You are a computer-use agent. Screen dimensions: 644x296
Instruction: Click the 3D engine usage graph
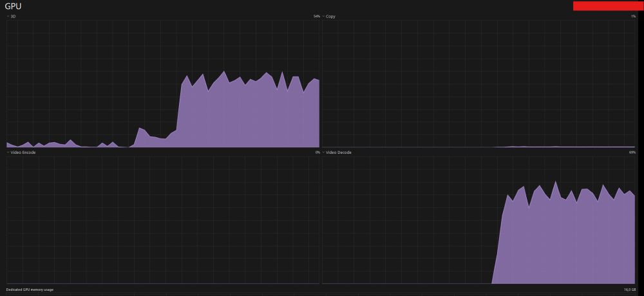coord(163,84)
